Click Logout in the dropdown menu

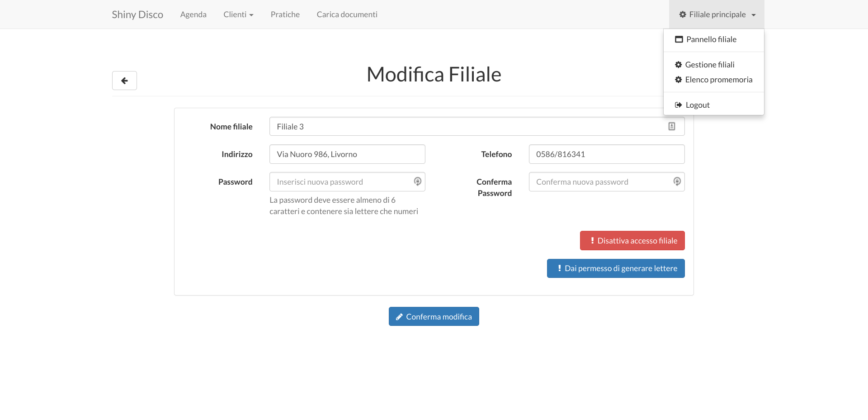[713, 105]
